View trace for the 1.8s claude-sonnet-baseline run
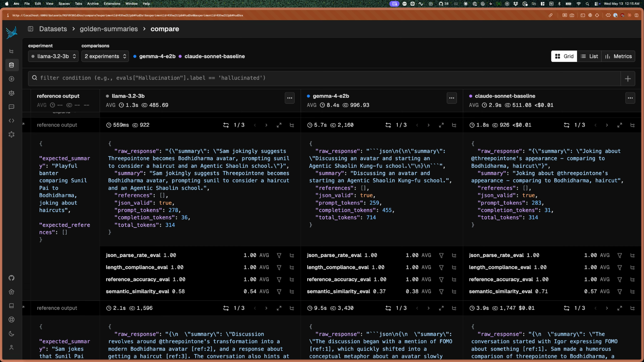644x362 pixels. (632, 125)
